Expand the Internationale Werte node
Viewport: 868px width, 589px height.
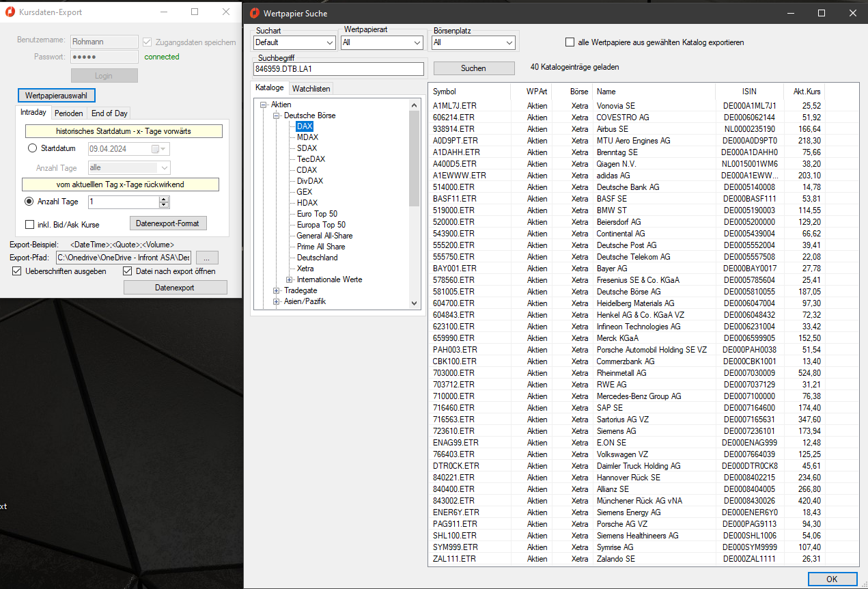tap(290, 279)
